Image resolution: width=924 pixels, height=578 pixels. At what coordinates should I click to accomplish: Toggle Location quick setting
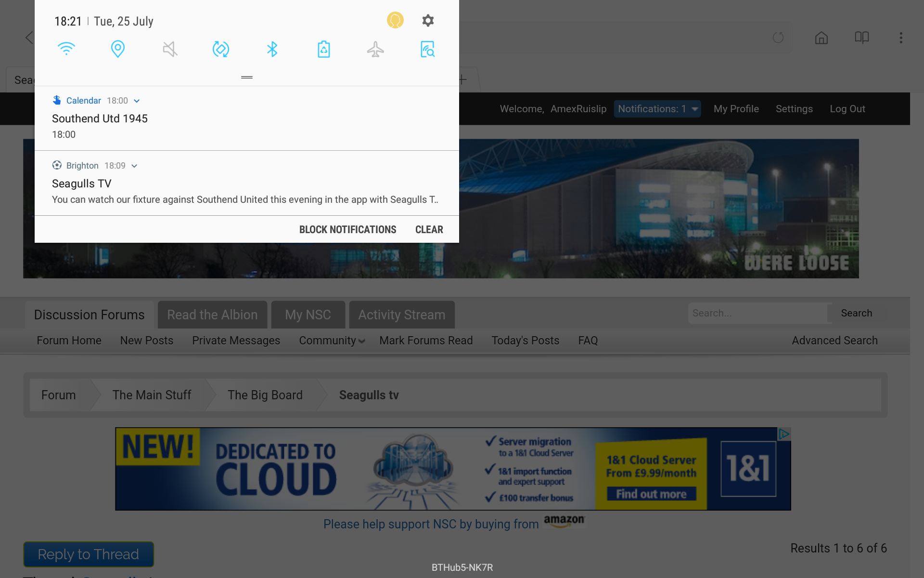[118, 49]
